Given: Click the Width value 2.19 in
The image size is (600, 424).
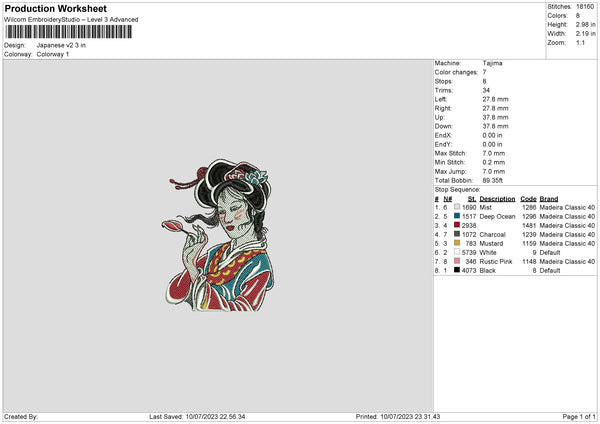Looking at the screenshot, I should coord(585,34).
